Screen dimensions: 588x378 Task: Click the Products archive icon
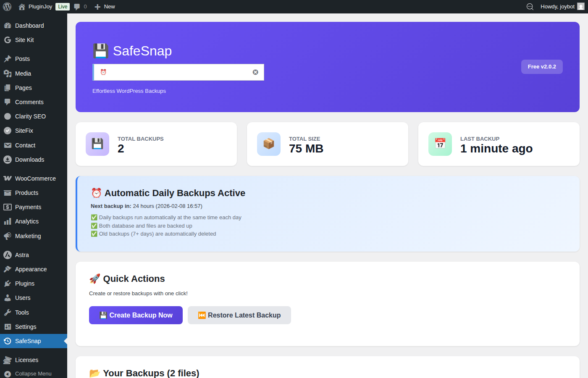(8, 193)
